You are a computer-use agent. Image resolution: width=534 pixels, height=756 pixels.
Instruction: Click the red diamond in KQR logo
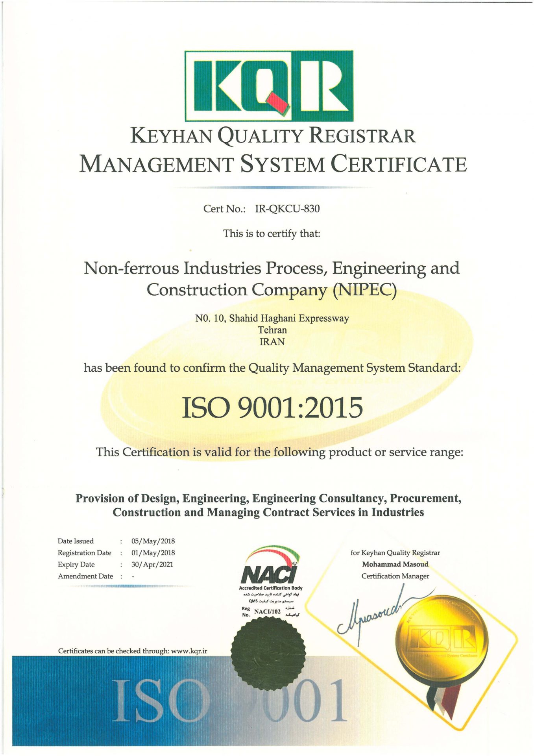[x=278, y=104]
